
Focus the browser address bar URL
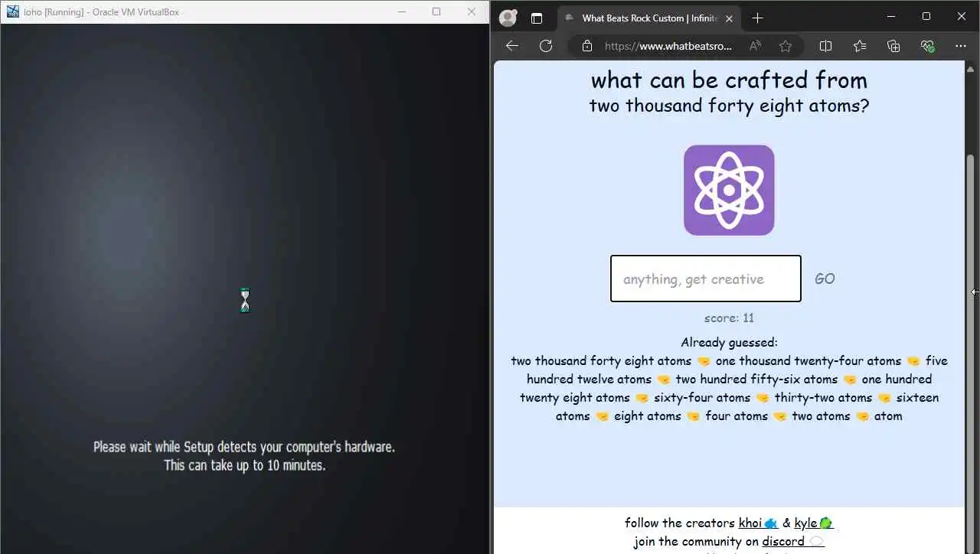pyautogui.click(x=668, y=46)
